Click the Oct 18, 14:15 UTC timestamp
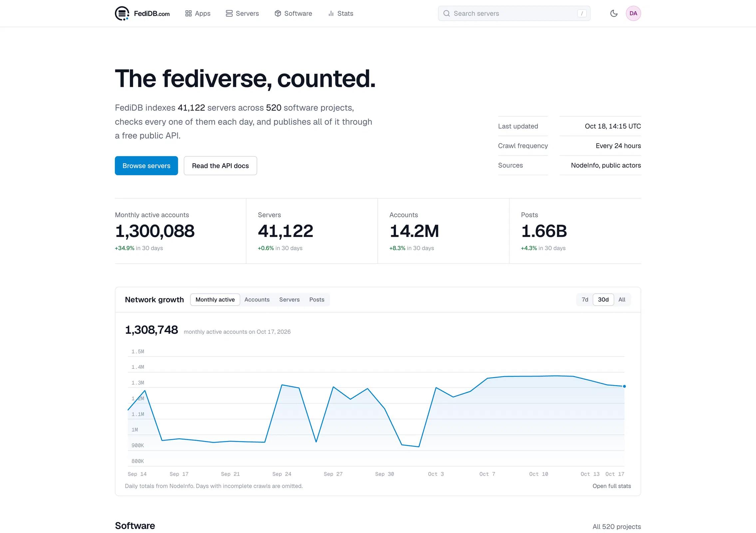756x533 pixels. coord(613,126)
